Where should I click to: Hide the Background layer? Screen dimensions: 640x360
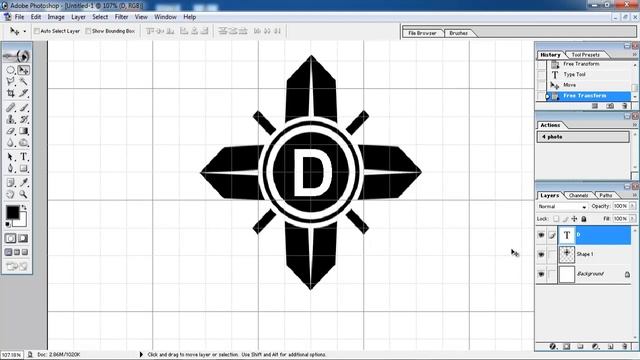pyautogui.click(x=541, y=274)
